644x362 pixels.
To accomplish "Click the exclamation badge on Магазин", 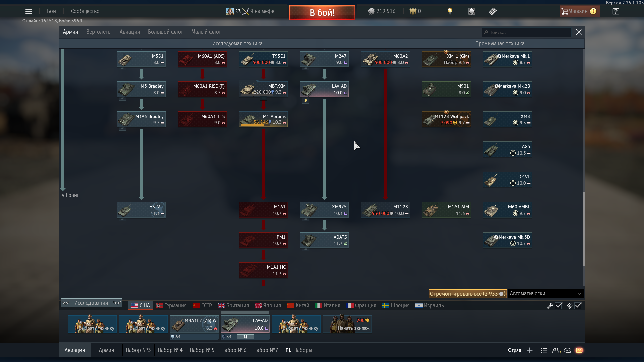I will (x=593, y=11).
